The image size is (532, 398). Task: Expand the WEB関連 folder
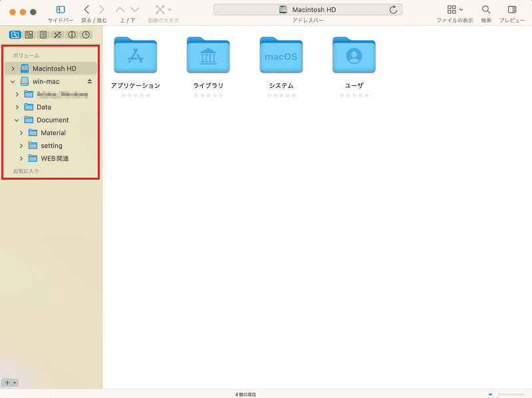(21, 158)
